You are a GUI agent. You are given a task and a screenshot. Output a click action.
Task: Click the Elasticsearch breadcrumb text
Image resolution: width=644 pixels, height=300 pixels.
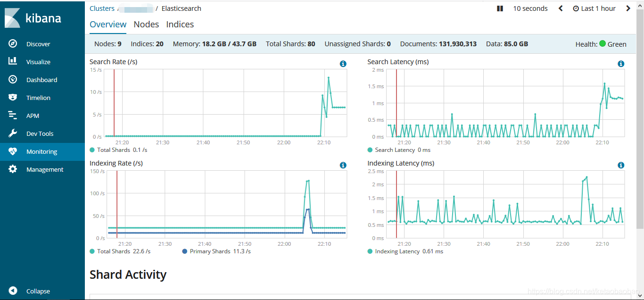(181, 8)
